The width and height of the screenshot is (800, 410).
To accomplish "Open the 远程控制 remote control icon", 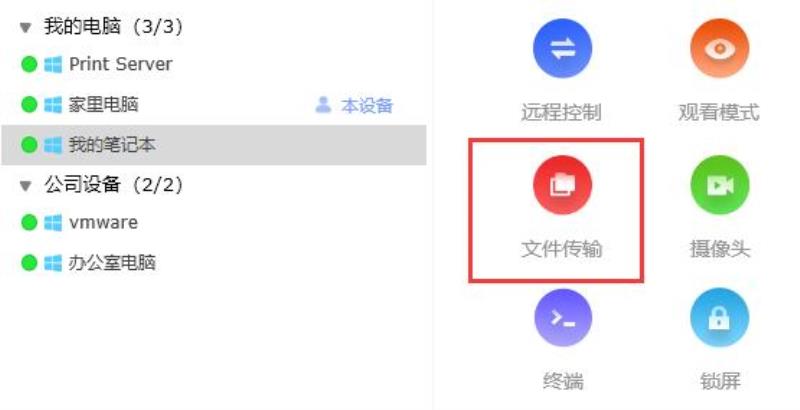I will coord(562,48).
